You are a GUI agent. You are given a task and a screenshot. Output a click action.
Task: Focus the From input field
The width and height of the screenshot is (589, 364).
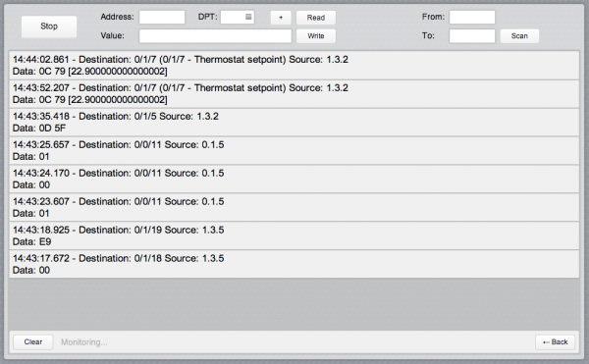pyautogui.click(x=472, y=18)
